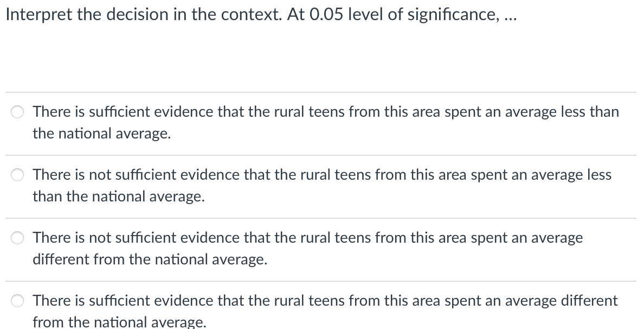Choose 'sufficient evidence... average less than' option
This screenshot has width=644, height=329.
(17, 112)
